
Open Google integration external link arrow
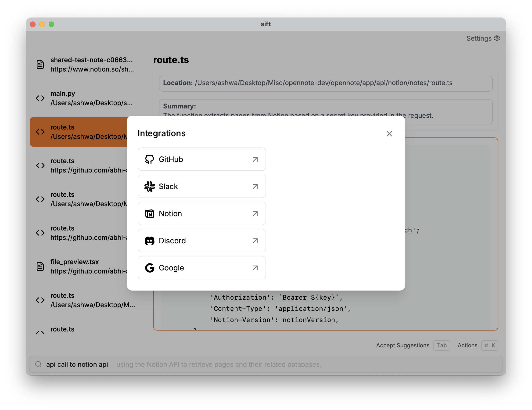click(x=255, y=268)
